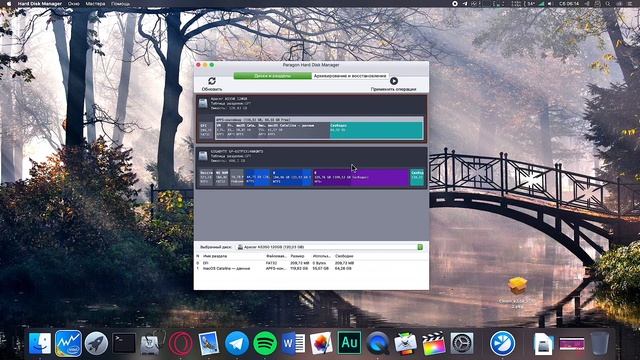Image resolution: width=640 pixels, height=360 pixels.
Task: Click the Размер column header
Action: pos(297,256)
